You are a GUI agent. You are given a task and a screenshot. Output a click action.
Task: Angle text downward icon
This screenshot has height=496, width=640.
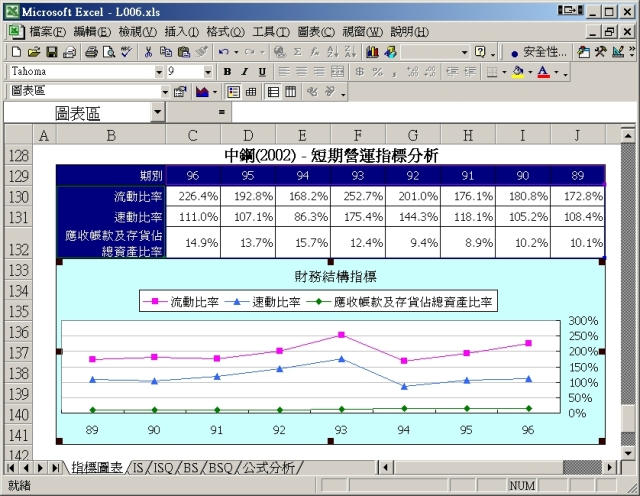coord(313,92)
